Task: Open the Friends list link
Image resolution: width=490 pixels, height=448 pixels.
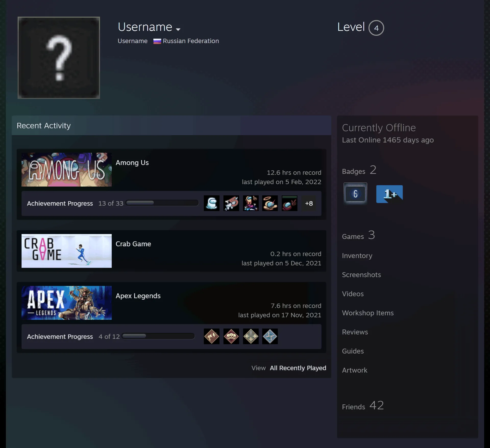Action: point(363,406)
